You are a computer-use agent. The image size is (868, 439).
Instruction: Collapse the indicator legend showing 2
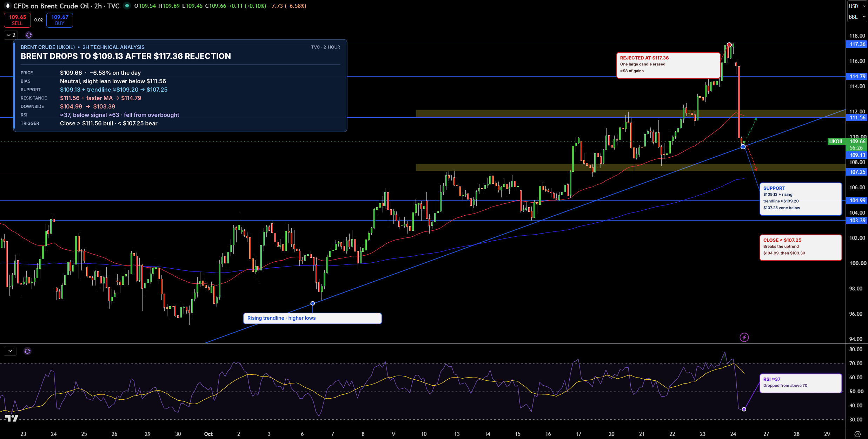(11, 35)
